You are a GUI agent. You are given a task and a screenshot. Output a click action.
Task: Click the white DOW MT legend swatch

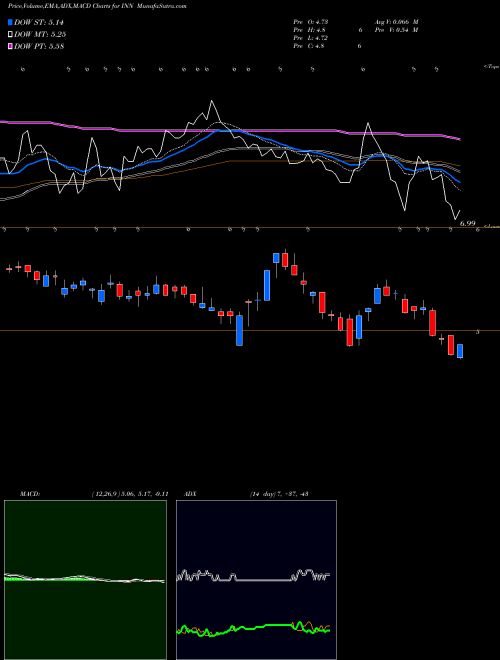coord(11,35)
